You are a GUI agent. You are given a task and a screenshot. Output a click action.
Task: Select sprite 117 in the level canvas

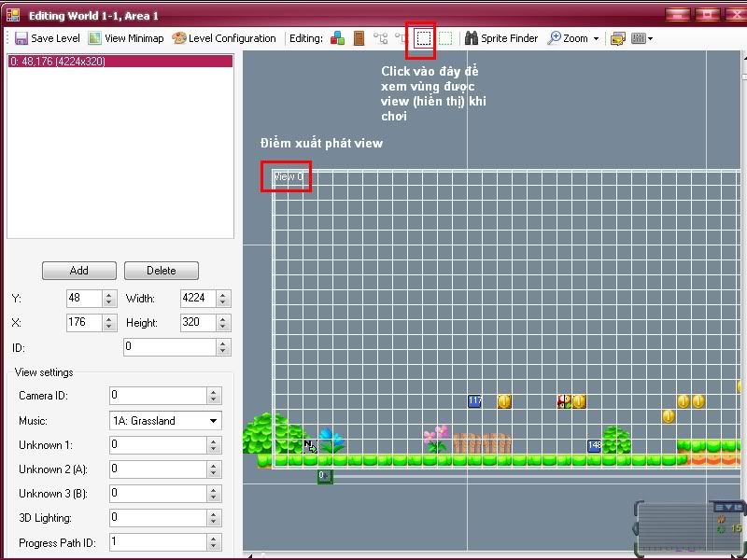pyautogui.click(x=475, y=401)
